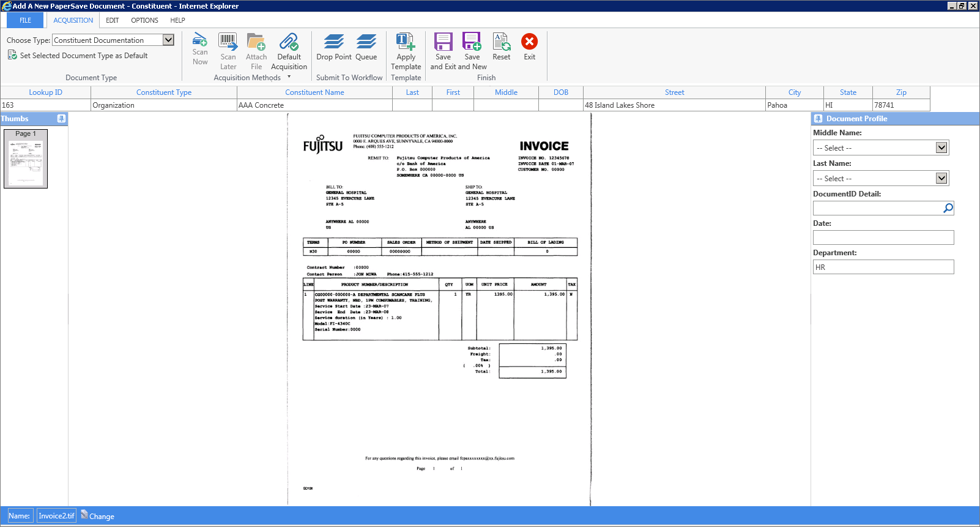Switch to the ACQUISITION tab
The width and height of the screenshot is (980, 527).
pyautogui.click(x=73, y=20)
